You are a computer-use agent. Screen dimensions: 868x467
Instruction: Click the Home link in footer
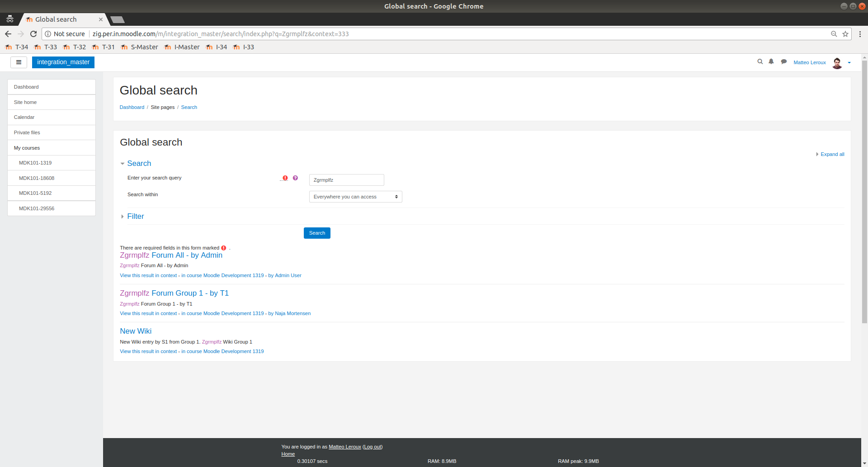[288, 454]
